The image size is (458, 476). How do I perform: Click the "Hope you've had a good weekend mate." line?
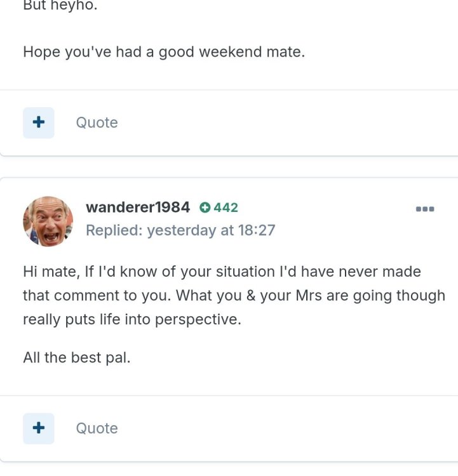click(164, 52)
